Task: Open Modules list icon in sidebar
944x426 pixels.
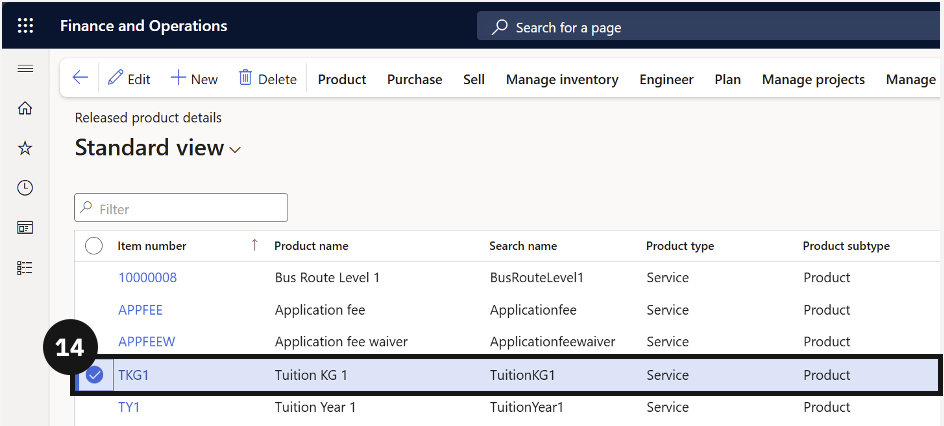Action: [x=25, y=268]
